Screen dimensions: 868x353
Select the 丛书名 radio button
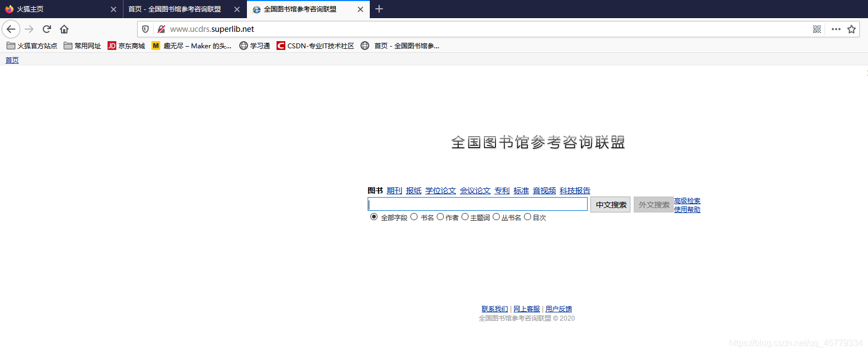(x=496, y=217)
